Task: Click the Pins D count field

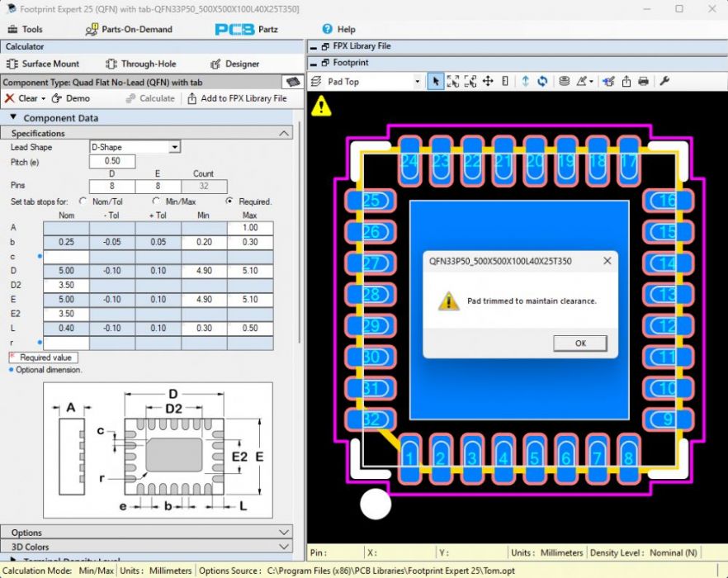Action: 112,187
